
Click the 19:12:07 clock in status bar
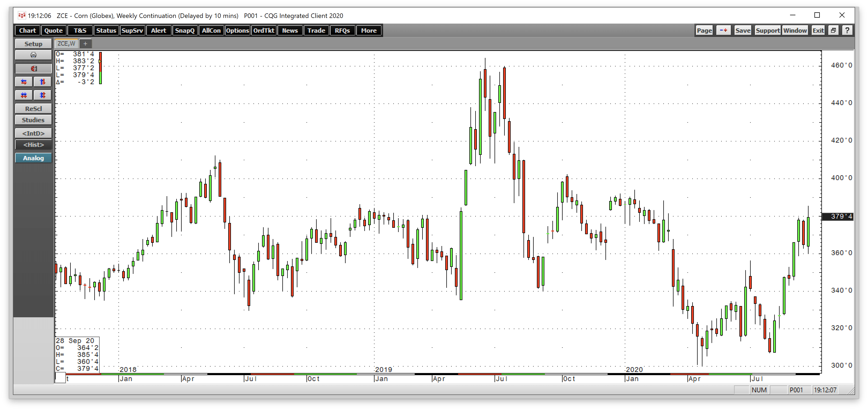tap(825, 390)
